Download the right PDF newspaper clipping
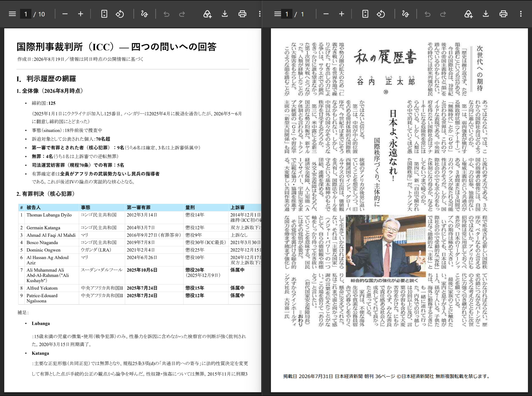 [x=486, y=14]
